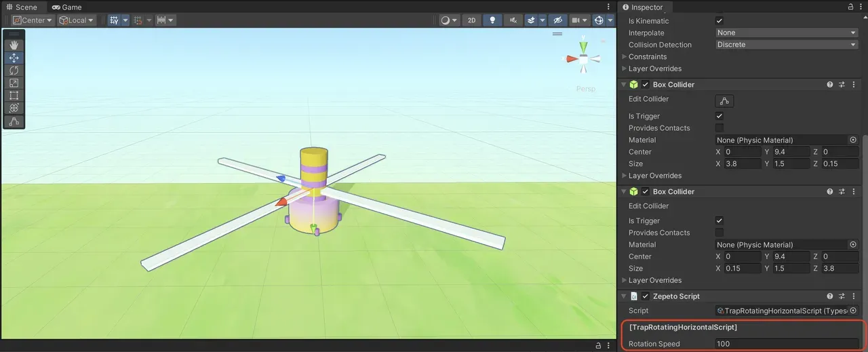Lock the Inspector with the padlock icon

pyautogui.click(x=850, y=7)
